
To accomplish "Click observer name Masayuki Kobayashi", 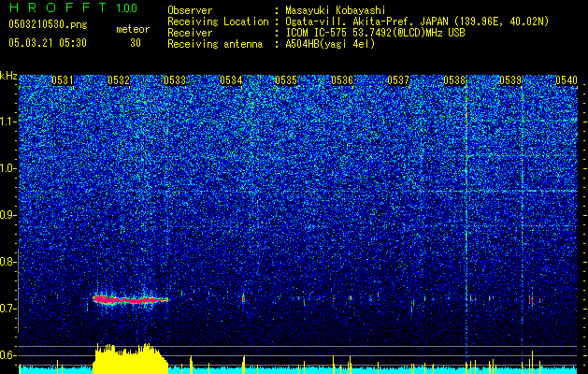I will click(336, 10).
